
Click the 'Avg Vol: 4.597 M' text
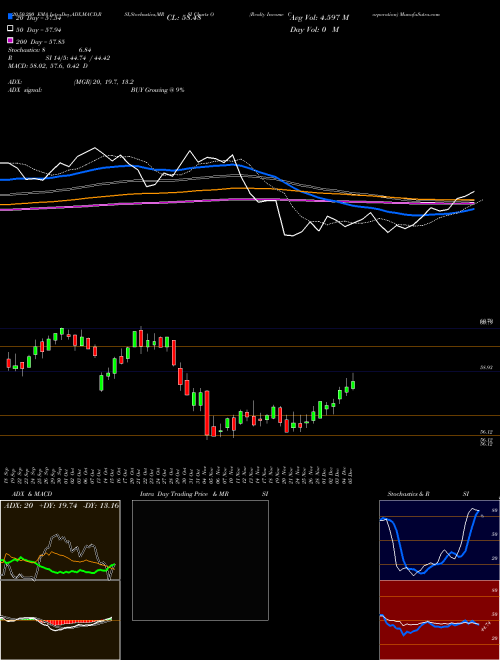tap(319, 18)
